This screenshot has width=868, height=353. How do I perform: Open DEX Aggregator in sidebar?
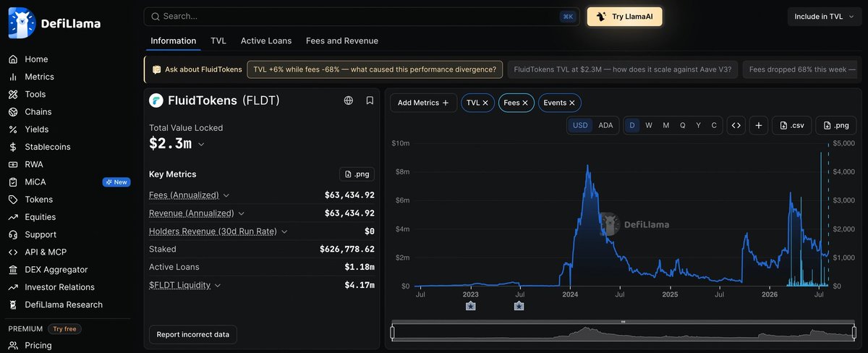point(56,270)
